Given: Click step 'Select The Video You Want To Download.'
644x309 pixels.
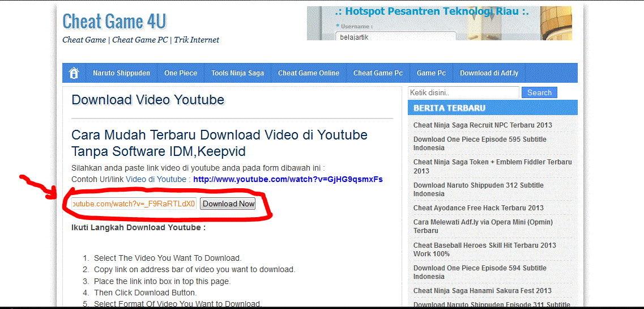Looking at the screenshot, I should click(168, 259).
